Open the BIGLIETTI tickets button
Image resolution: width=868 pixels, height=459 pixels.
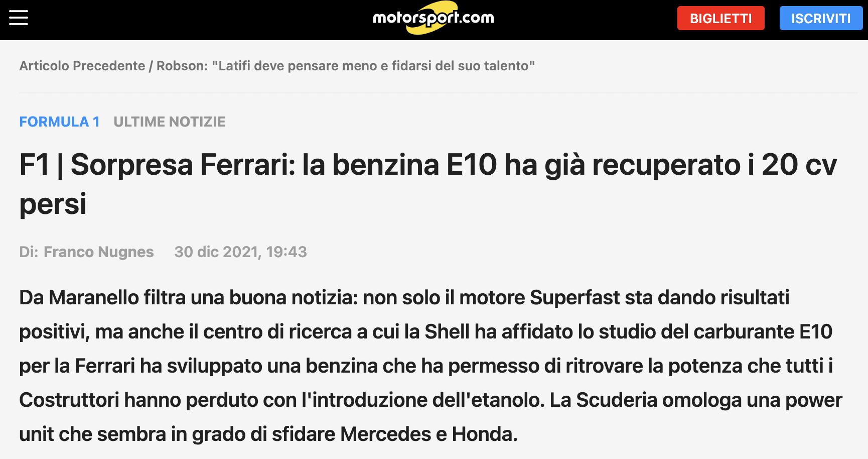click(720, 18)
